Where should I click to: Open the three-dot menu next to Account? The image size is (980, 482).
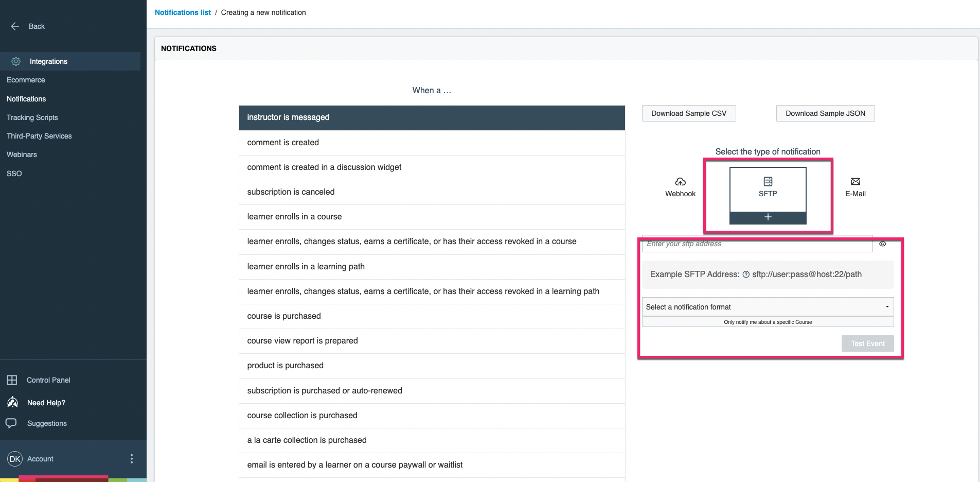pos(132,459)
